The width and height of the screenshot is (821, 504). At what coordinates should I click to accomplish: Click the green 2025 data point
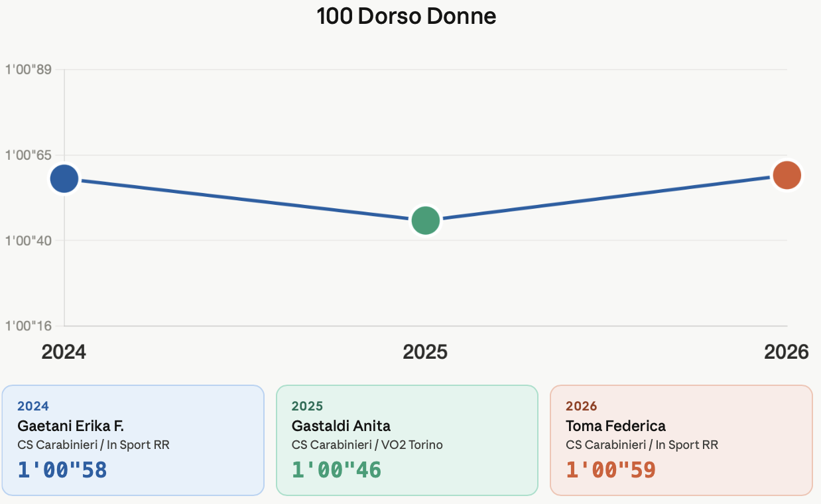(x=426, y=220)
